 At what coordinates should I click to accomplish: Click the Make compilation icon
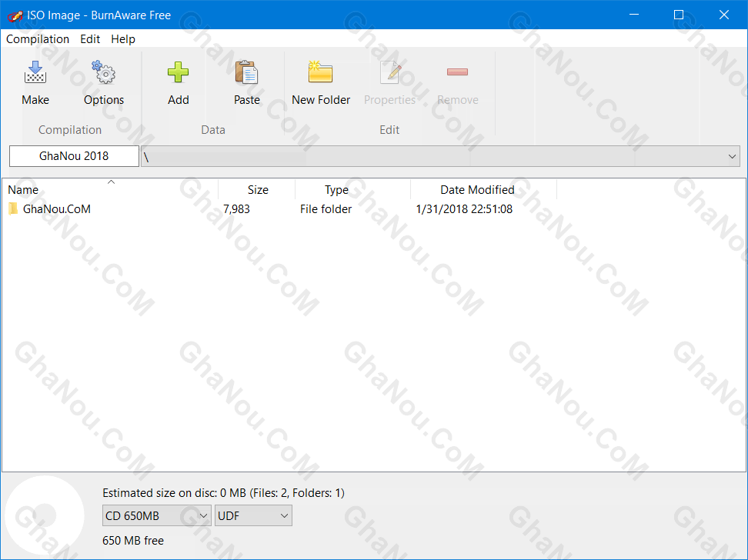pos(35,72)
